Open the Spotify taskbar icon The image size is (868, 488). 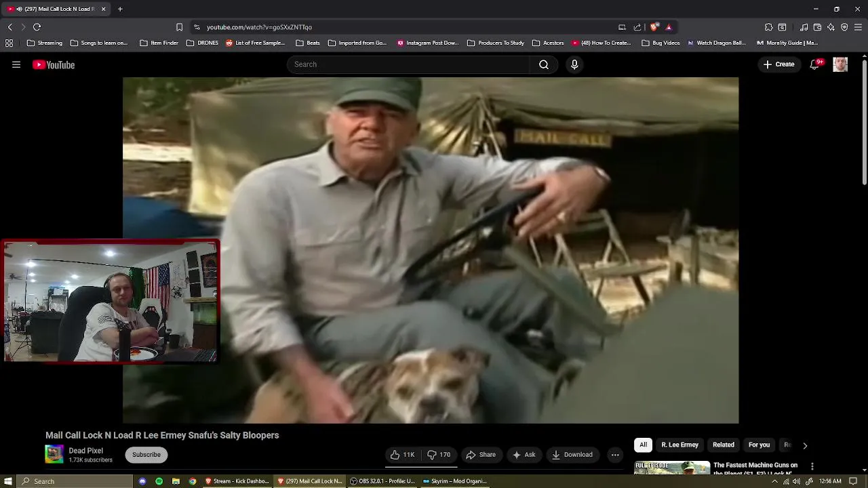159,481
